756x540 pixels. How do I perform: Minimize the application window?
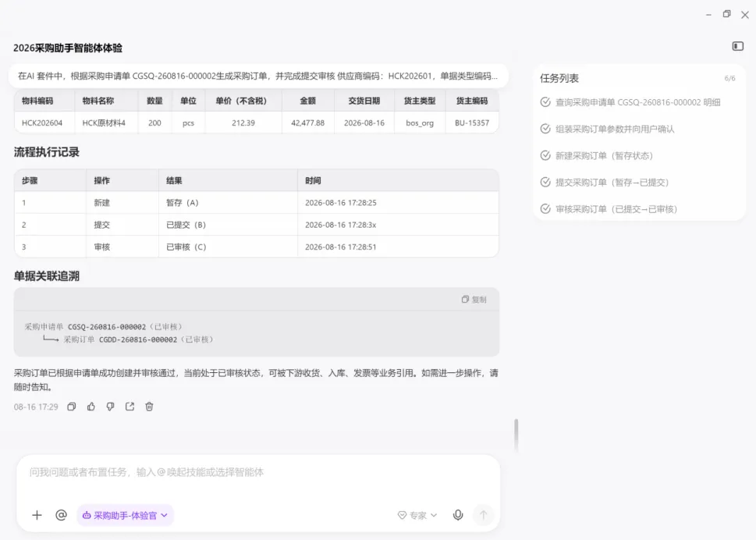pyautogui.click(x=708, y=15)
